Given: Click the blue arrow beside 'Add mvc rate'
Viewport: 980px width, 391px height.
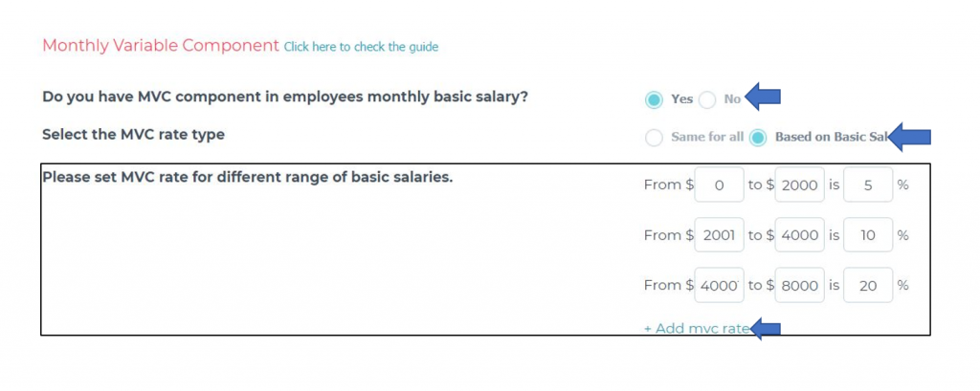Looking at the screenshot, I should (x=766, y=330).
